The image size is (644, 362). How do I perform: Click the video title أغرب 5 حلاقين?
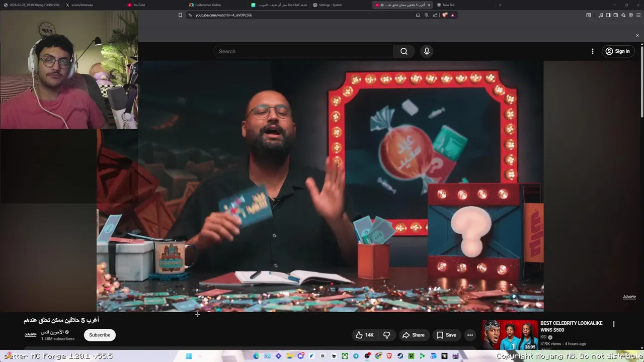61,320
